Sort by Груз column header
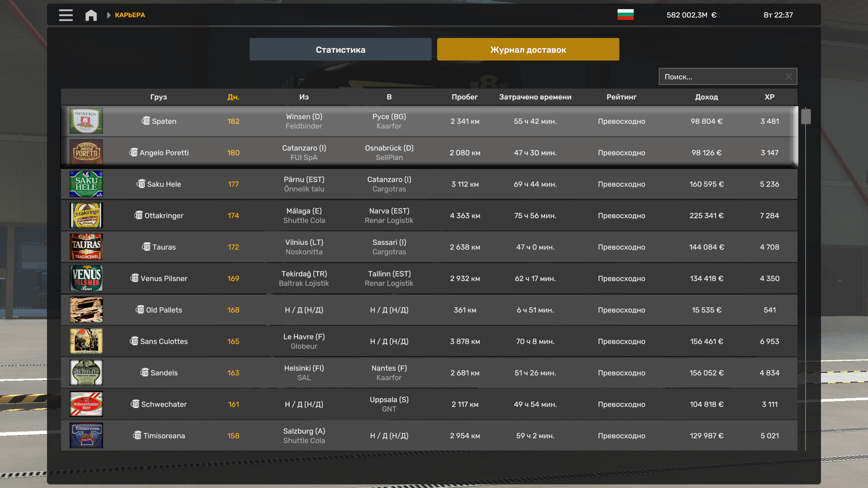The image size is (868, 488). point(159,97)
